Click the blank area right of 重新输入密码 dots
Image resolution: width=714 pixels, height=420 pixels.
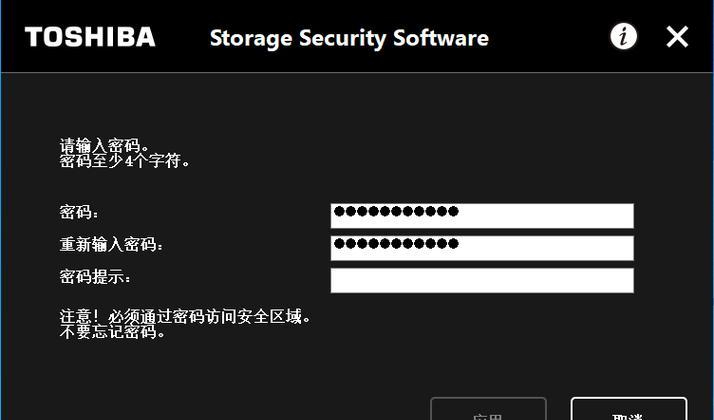tap(546, 248)
